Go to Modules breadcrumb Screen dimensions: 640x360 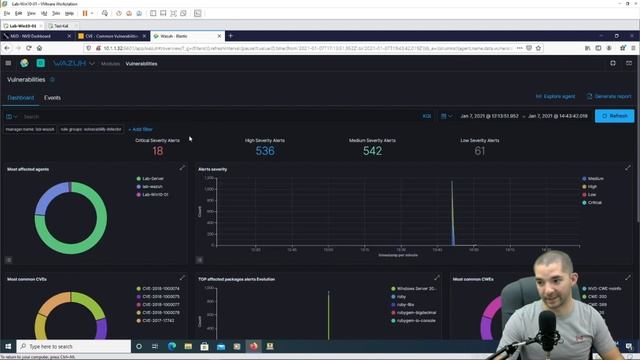tap(110, 64)
